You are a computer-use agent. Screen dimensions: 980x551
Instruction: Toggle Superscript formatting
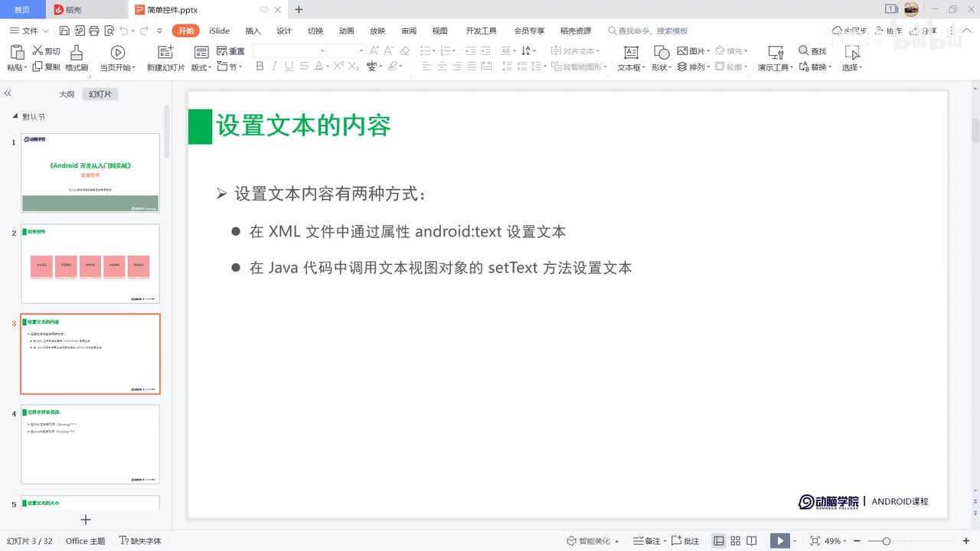coord(339,67)
